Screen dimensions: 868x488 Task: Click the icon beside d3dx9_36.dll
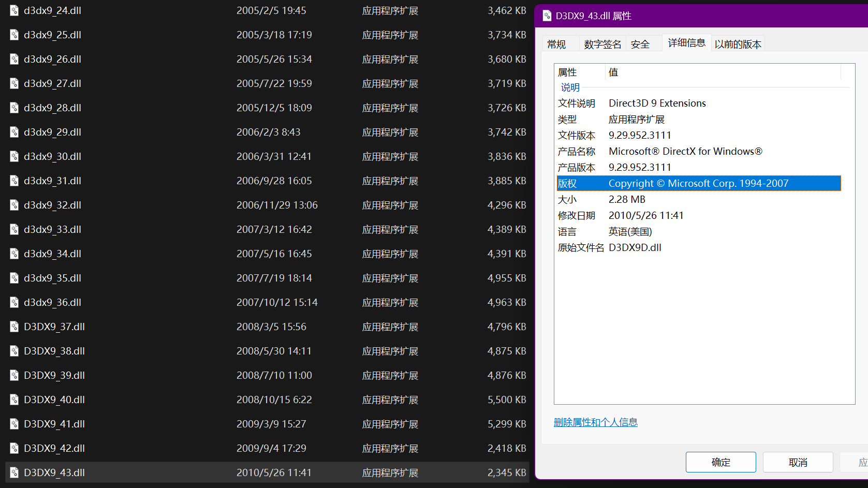point(14,302)
